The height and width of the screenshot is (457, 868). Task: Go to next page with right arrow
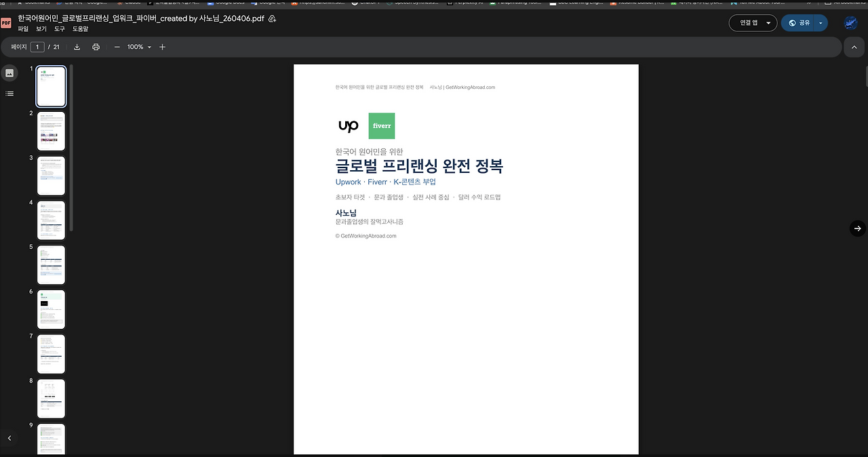(x=857, y=228)
